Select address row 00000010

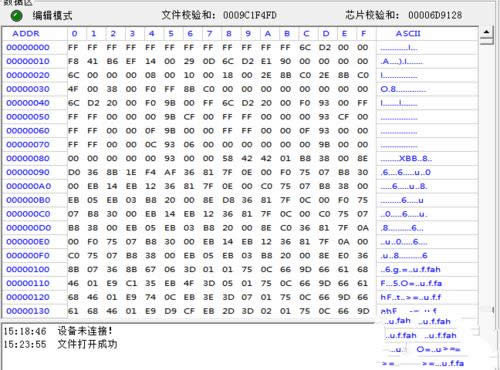point(28,61)
